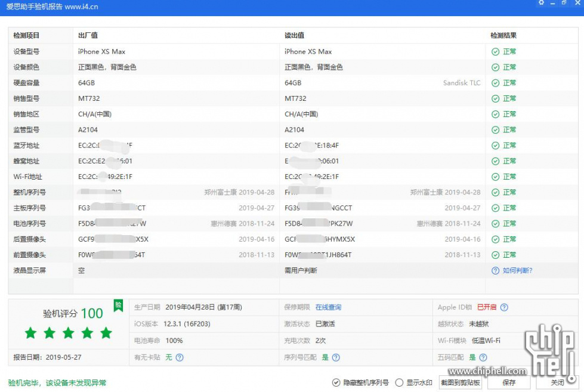584x392 pixels.
Task: Click the 报告日期：2019-05-27 text
Action: [x=47, y=358]
